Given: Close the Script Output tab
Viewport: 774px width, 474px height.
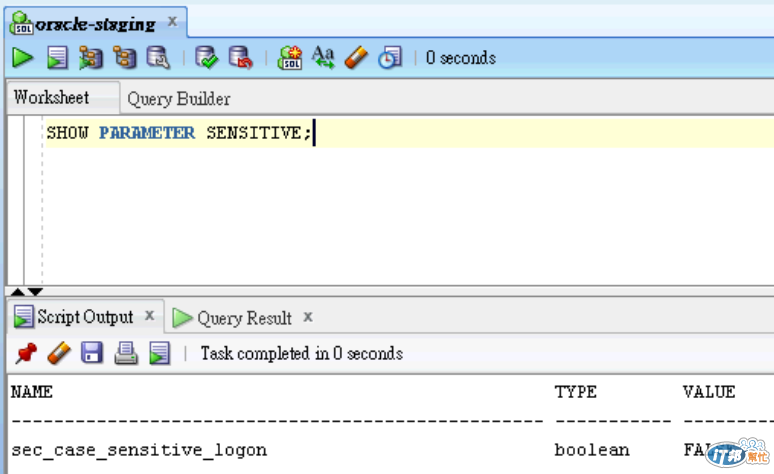Looking at the screenshot, I should tap(150, 316).
